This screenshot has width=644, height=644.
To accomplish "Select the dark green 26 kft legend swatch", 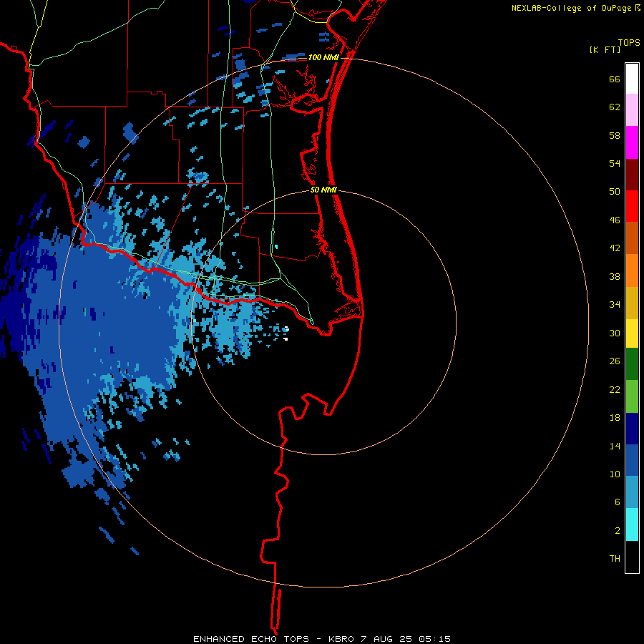I will tap(632, 364).
